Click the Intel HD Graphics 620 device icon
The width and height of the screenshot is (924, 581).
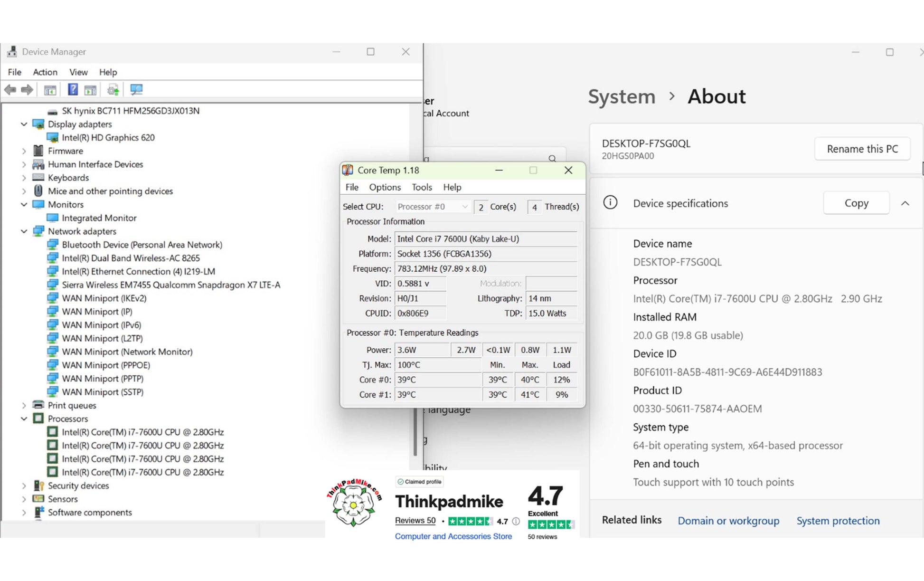53,138
